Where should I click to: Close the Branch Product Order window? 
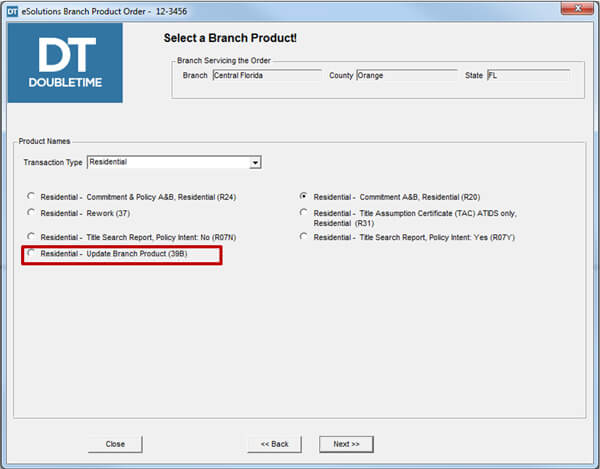coord(579,8)
